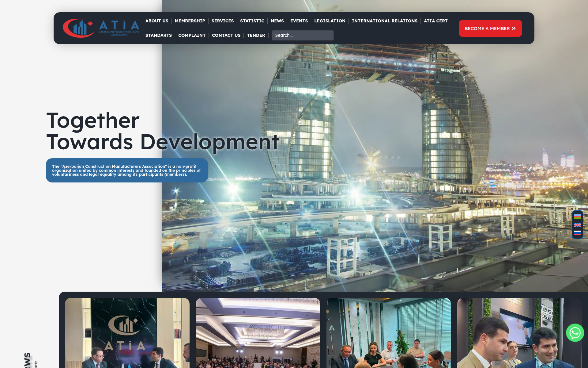Screen dimensions: 588x368
Task: Click the Become a Member button
Action: tap(490, 29)
